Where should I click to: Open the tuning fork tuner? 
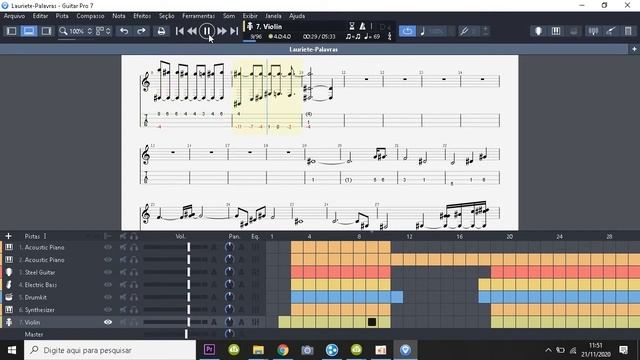click(464, 31)
